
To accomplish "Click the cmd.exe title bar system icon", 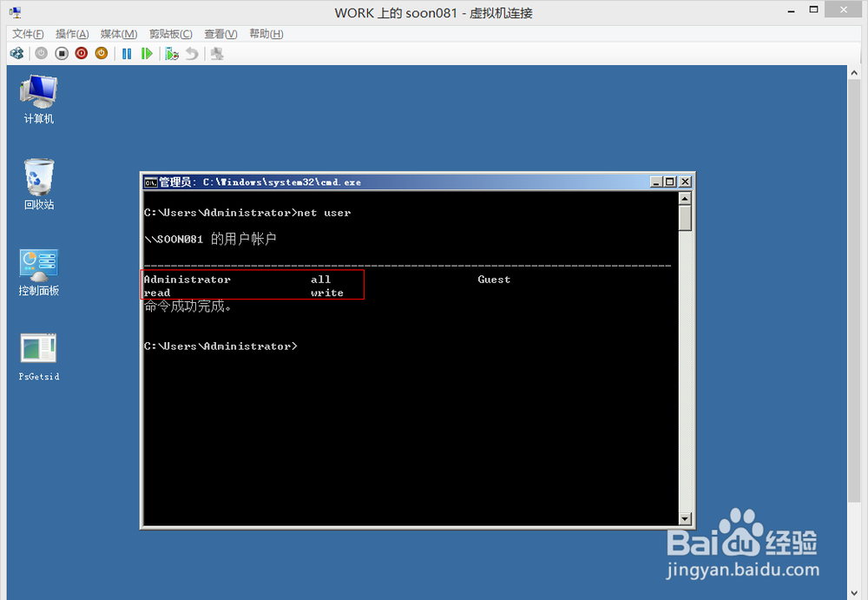I will (x=150, y=182).
